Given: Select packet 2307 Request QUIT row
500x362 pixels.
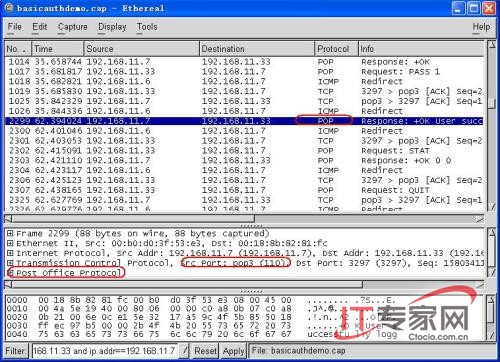Looking at the screenshot, I should click(244, 190).
